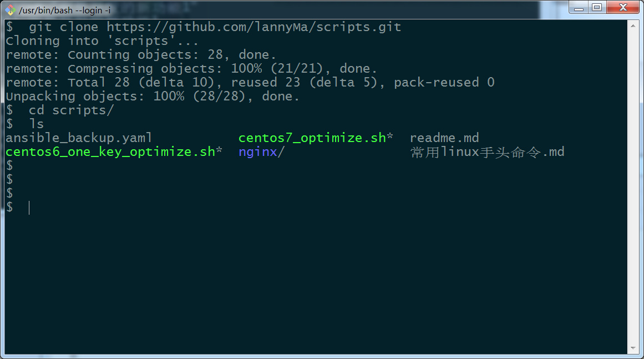This screenshot has width=644, height=359.
Task: Click the 'Cloning into scripts' output line
Action: coord(102,41)
